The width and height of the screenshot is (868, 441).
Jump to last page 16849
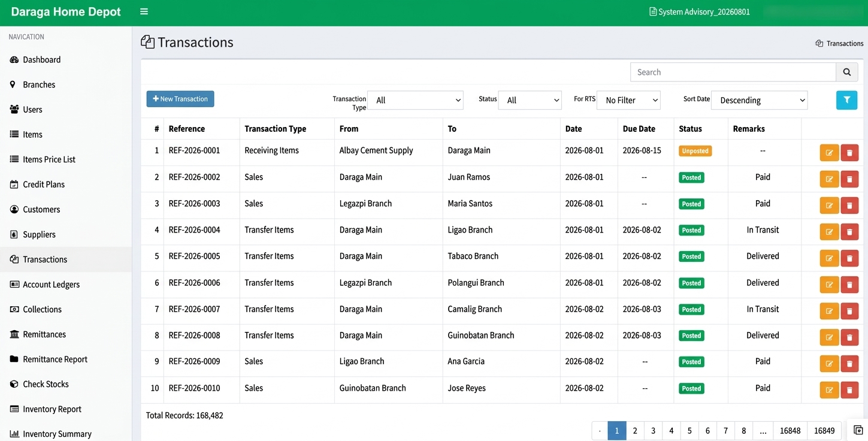click(x=824, y=431)
